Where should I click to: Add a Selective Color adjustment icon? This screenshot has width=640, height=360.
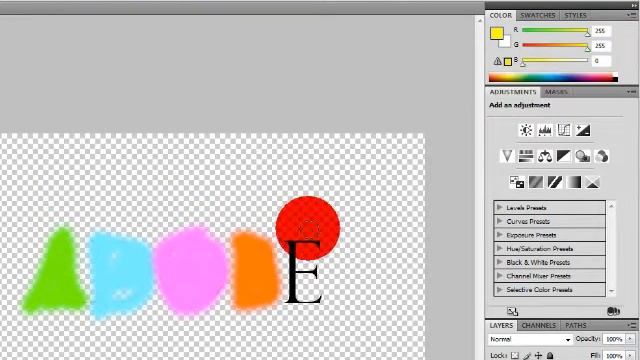[593, 182]
